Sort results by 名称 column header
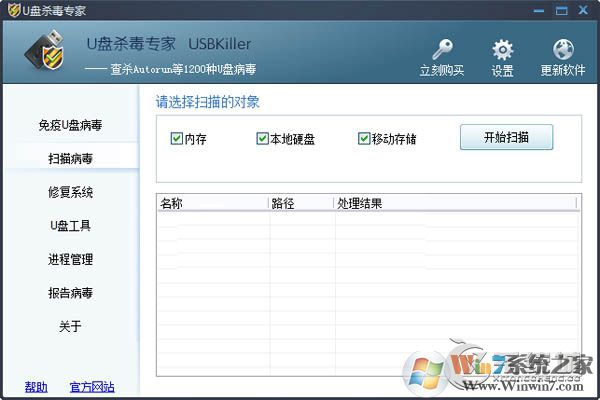This screenshot has height=400, width=600. click(213, 203)
